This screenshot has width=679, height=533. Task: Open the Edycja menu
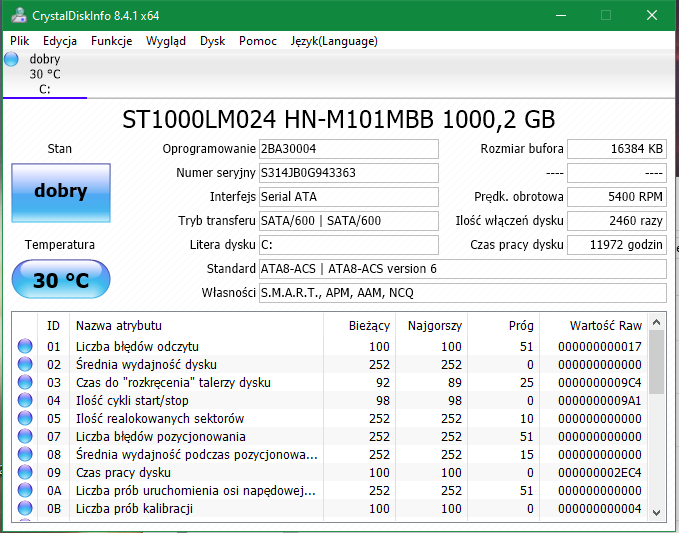tap(60, 41)
